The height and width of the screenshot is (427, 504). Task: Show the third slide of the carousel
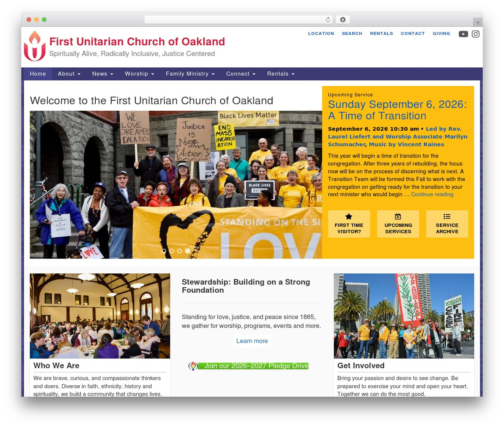tap(180, 251)
